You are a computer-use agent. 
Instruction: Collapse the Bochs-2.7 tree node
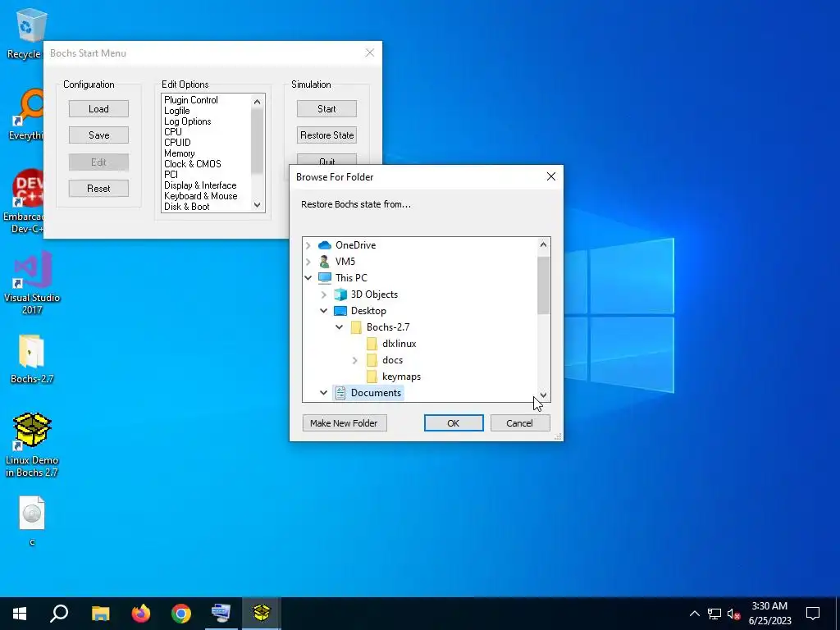[339, 327]
